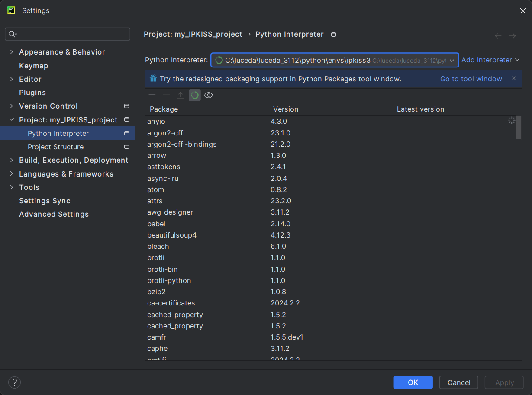Expand the Appearance & Behavior section
This screenshot has width=532, height=395.
pyautogui.click(x=11, y=52)
